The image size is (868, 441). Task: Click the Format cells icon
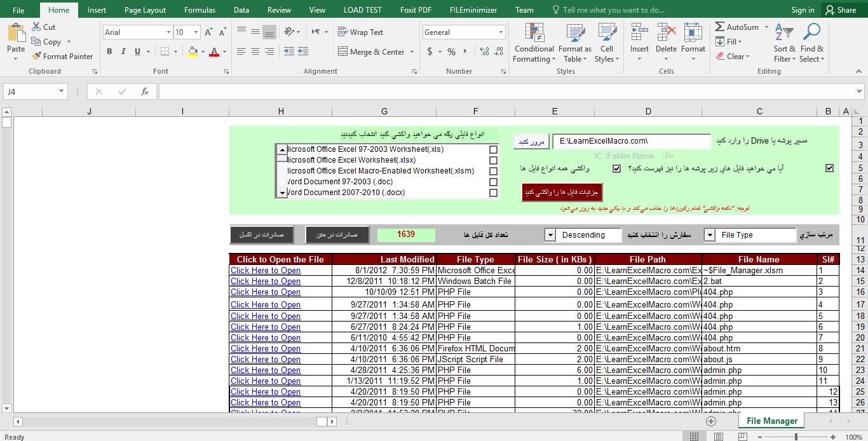tap(693, 32)
